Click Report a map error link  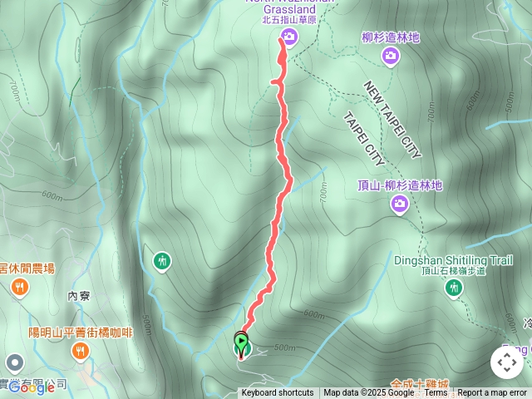tap(491, 393)
